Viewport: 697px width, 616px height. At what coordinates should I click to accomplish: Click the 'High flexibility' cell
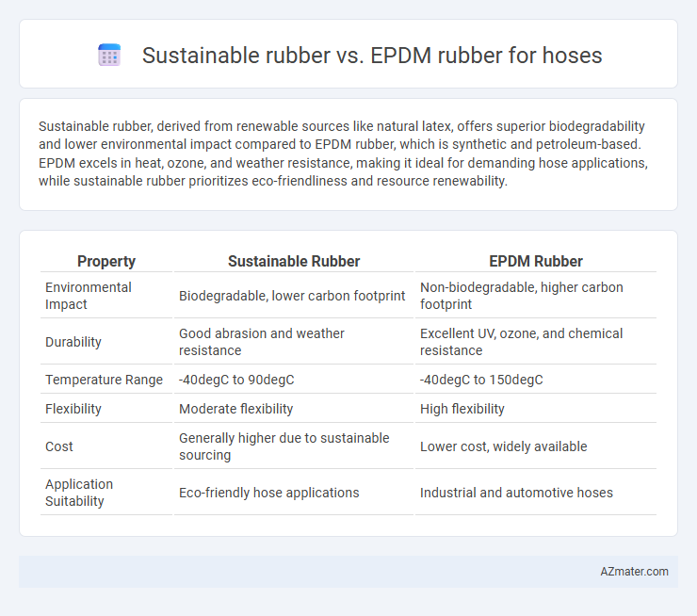pyautogui.click(x=536, y=409)
